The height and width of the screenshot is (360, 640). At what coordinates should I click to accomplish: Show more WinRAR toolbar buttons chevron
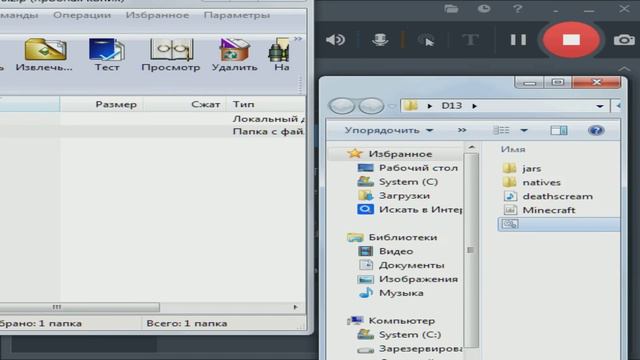coord(298,39)
